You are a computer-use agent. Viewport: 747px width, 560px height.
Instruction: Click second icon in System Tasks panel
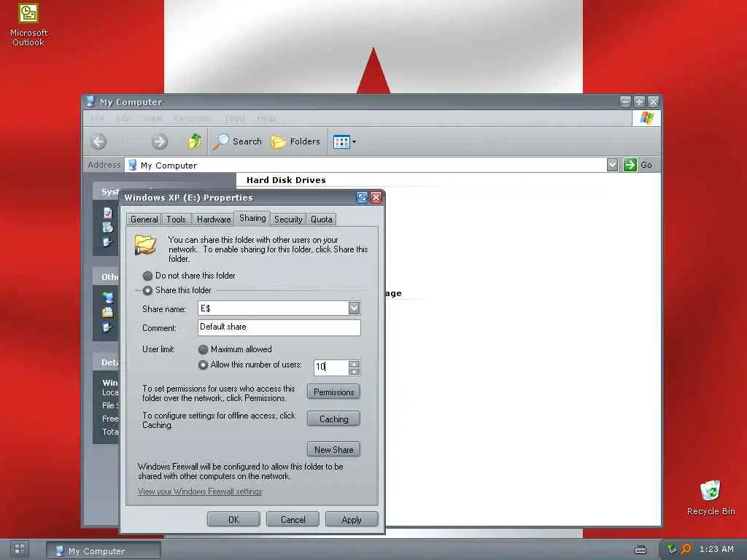tap(108, 227)
